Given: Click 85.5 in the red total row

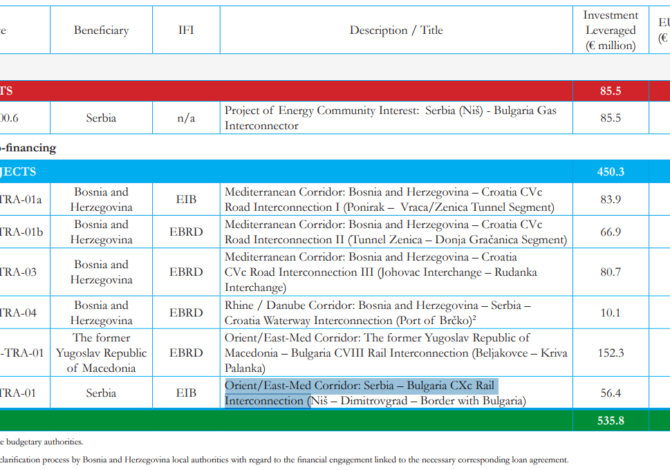Looking at the screenshot, I should [x=610, y=91].
